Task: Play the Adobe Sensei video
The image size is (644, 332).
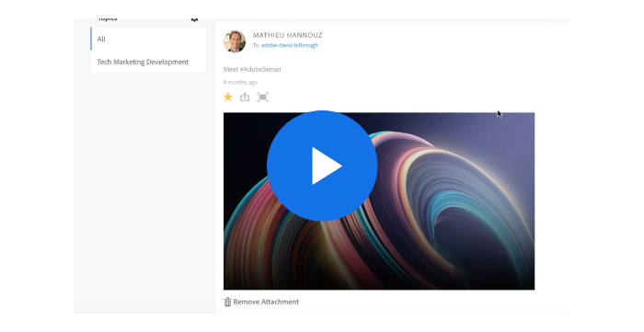Action: (x=322, y=166)
